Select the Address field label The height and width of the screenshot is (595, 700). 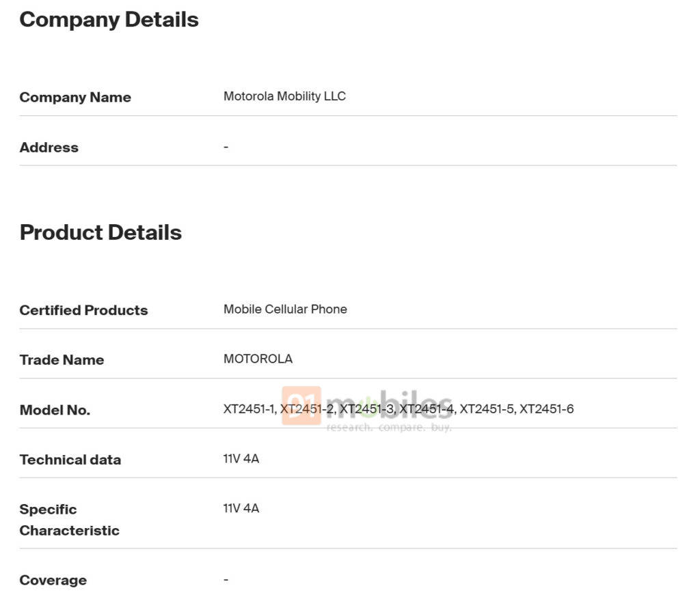49,147
